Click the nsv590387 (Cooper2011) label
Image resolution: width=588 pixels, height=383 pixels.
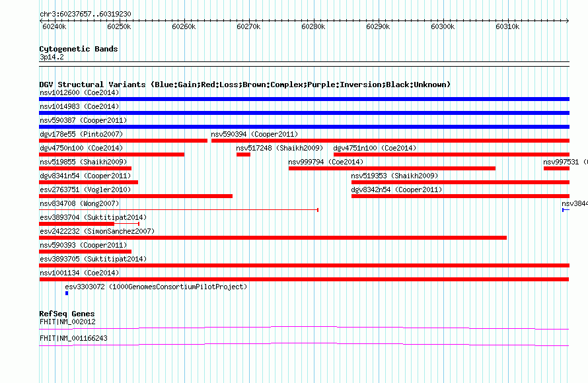coord(83,120)
